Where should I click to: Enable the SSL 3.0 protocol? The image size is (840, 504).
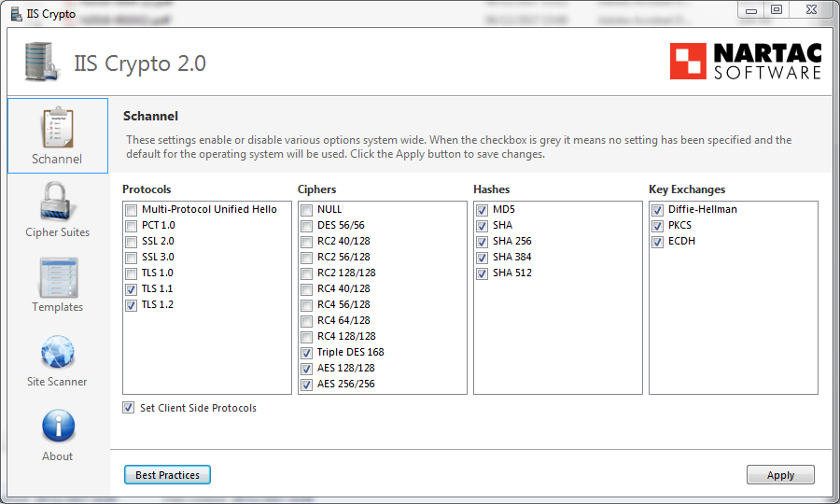(x=132, y=258)
